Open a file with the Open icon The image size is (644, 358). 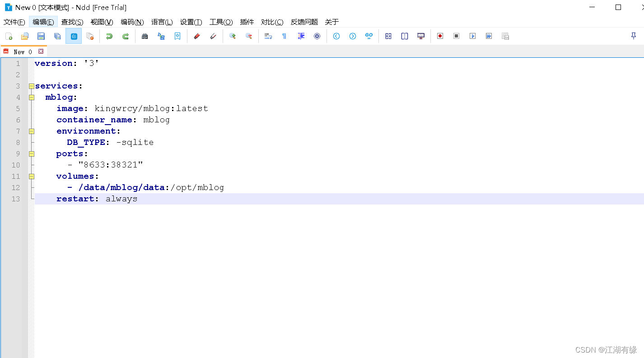point(25,36)
